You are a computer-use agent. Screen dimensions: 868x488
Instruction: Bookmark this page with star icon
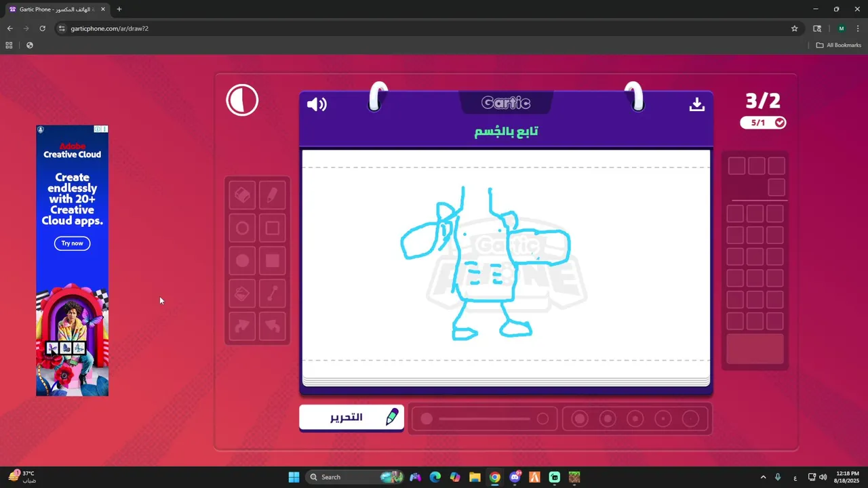[794, 28]
